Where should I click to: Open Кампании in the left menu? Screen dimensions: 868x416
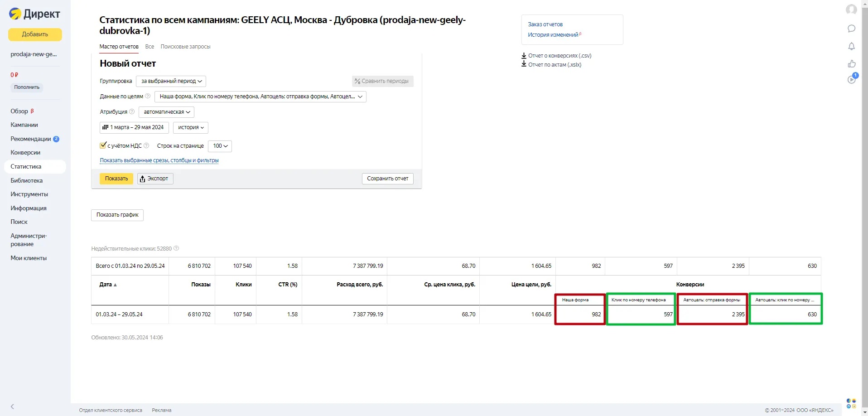[x=24, y=125]
